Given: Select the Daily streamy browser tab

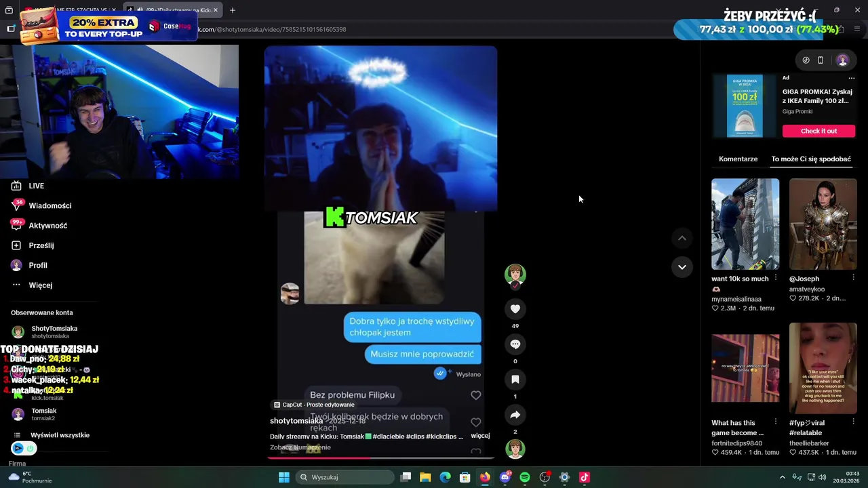Looking at the screenshot, I should (174, 10).
